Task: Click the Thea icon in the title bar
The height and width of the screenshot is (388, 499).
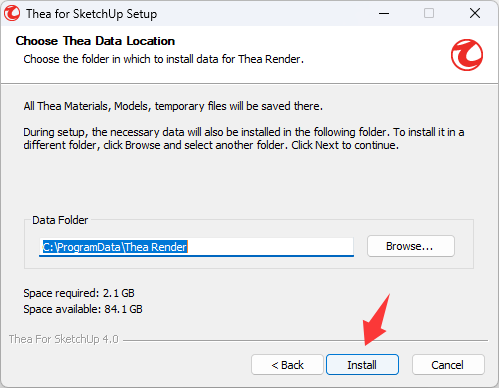Action: coord(12,13)
